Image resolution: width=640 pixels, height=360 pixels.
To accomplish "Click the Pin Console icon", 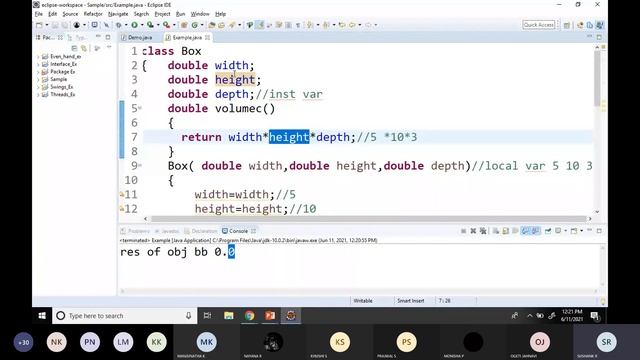I will click(548, 231).
